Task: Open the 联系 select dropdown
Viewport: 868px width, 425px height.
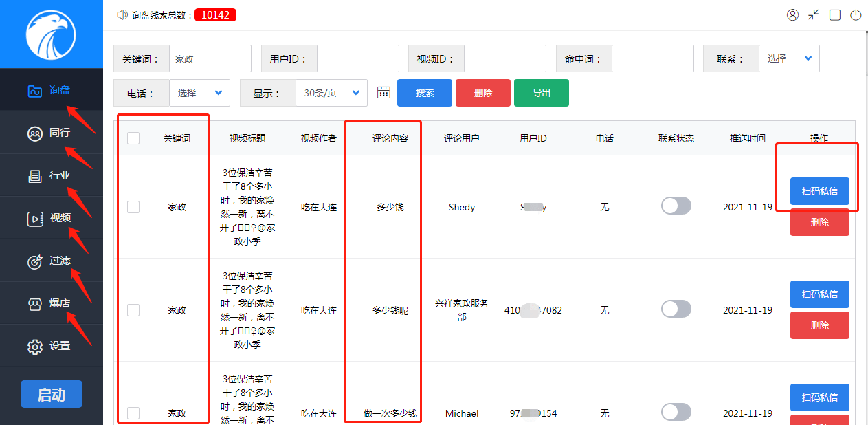Action: pyautogui.click(x=789, y=59)
